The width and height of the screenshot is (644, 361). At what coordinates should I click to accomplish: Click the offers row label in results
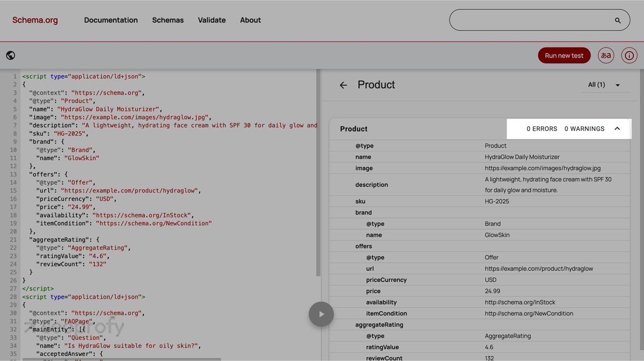pos(364,246)
